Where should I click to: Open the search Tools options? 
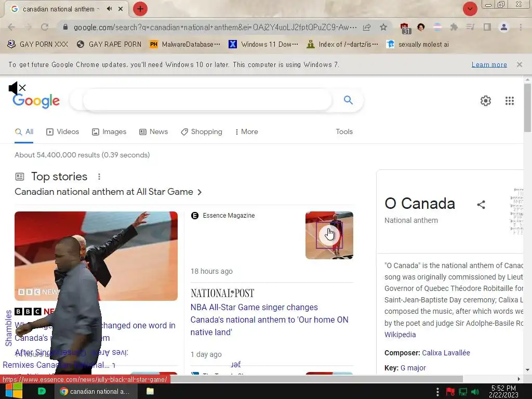[x=344, y=131]
